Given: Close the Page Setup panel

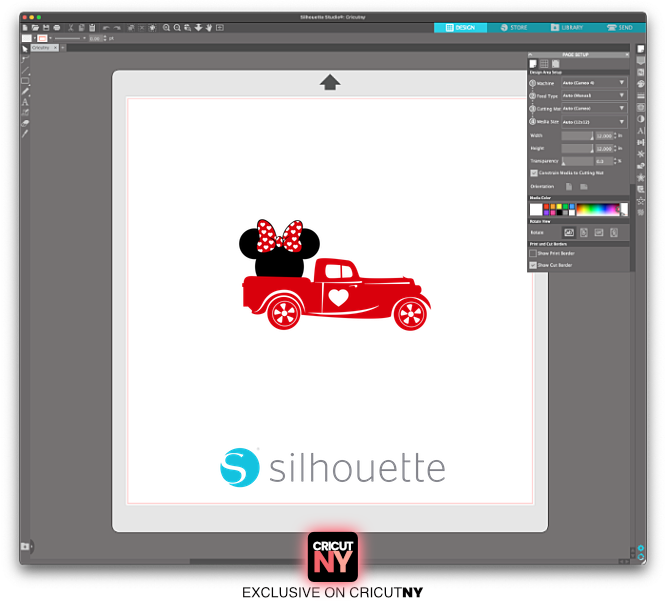Looking at the screenshot, I should click(627, 55).
